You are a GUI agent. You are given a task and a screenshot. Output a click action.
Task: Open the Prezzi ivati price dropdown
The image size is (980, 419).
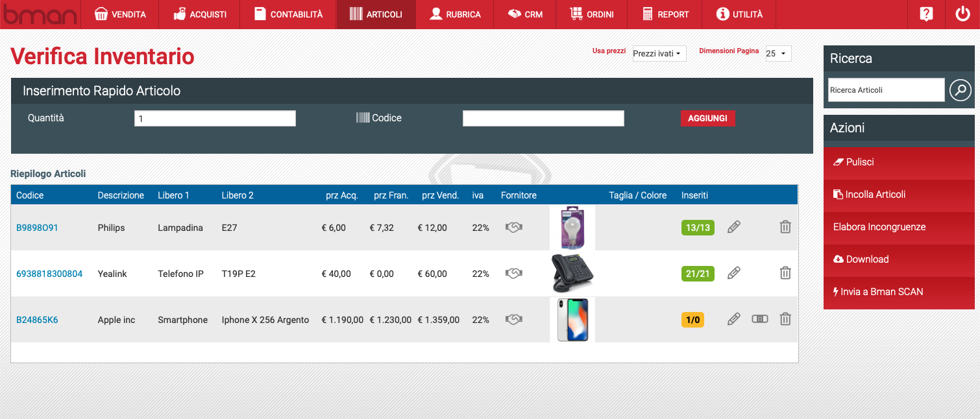coord(659,53)
